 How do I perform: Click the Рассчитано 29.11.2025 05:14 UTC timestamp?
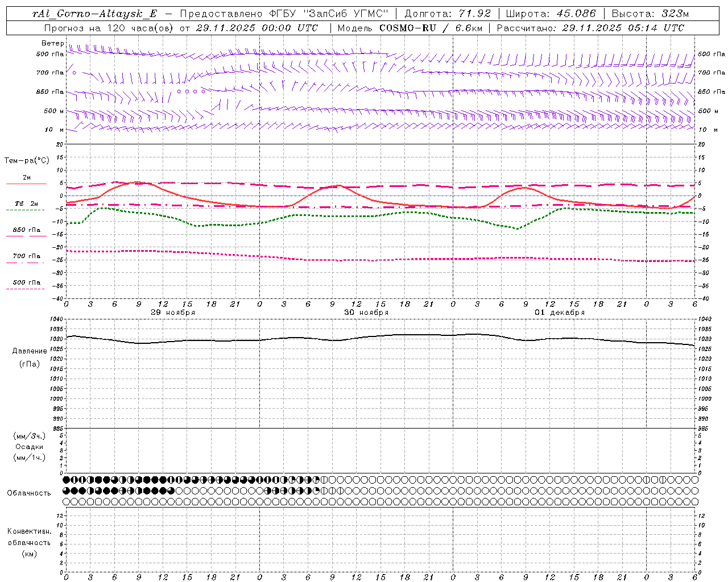click(590, 28)
